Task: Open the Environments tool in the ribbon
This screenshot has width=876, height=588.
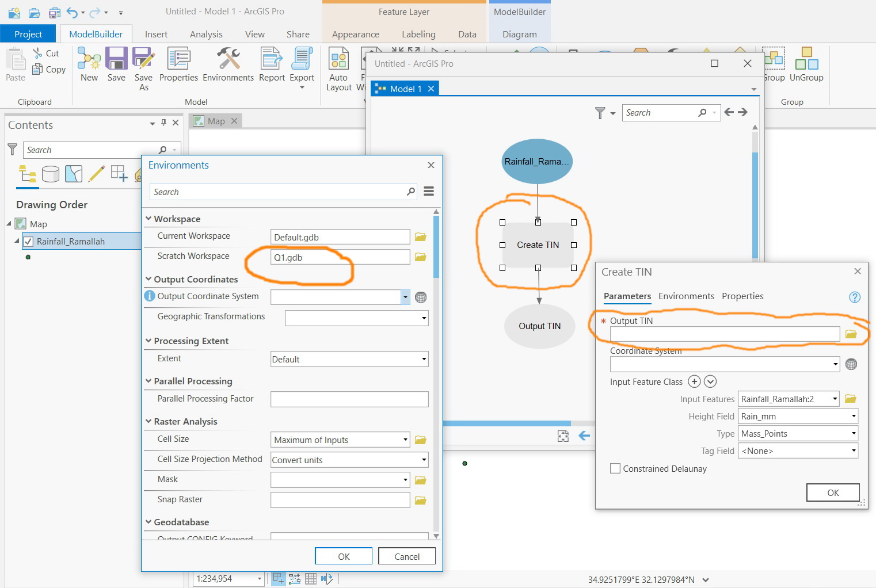Action: point(228,59)
